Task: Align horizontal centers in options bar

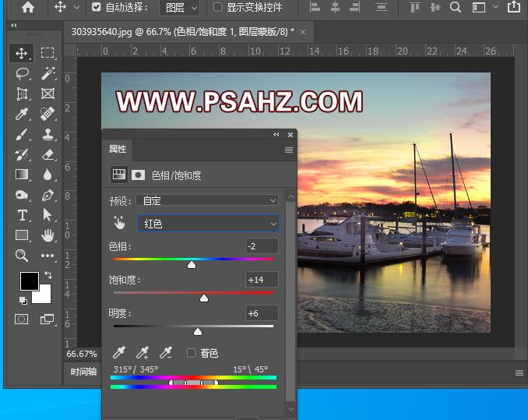Action: tap(335, 7)
